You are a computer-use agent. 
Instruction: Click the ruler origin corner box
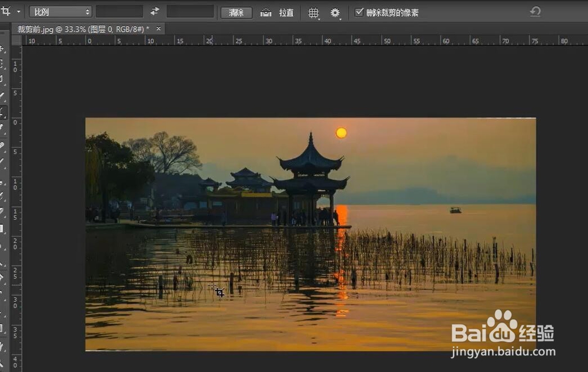(x=16, y=41)
